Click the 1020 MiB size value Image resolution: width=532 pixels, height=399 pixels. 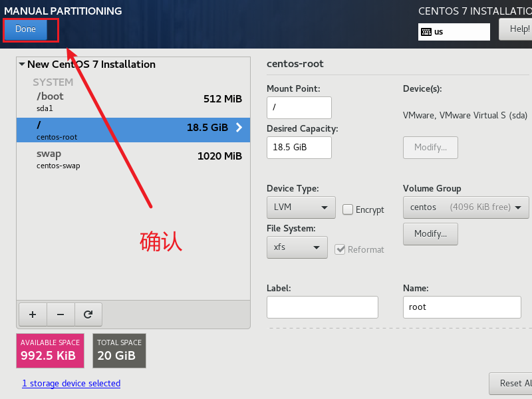[x=219, y=156]
